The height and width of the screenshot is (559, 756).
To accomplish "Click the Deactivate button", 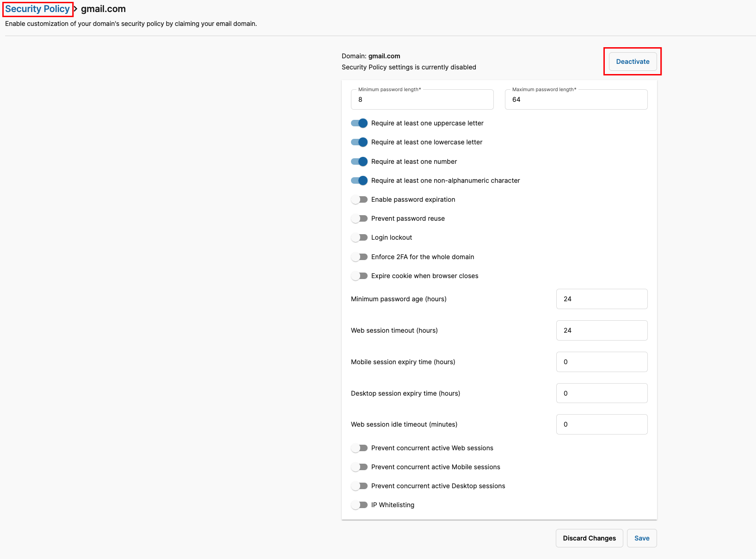I will click(x=633, y=62).
